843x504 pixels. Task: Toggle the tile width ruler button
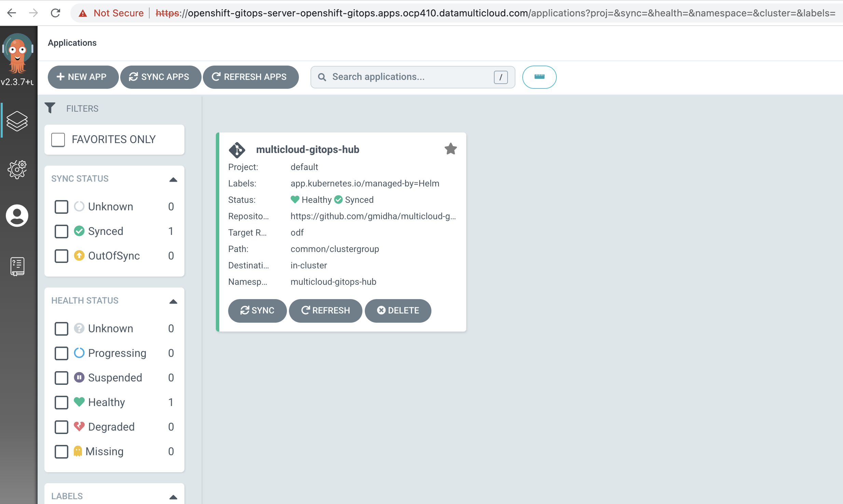coord(539,77)
